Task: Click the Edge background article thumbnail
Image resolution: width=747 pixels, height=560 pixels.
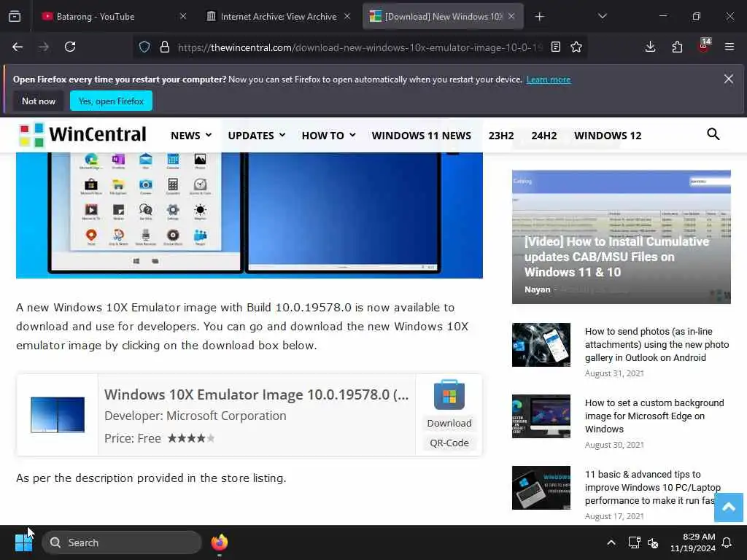Action: (541, 416)
